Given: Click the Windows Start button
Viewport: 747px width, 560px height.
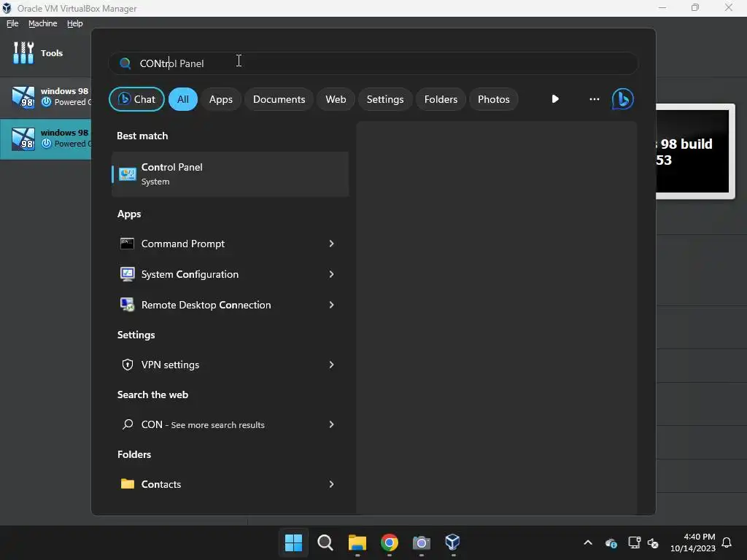Looking at the screenshot, I should (x=293, y=542).
